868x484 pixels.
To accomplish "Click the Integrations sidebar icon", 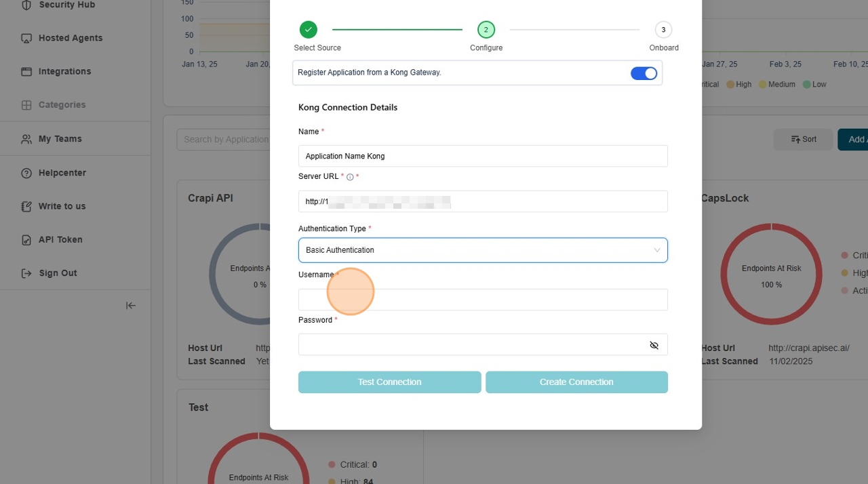I will pyautogui.click(x=26, y=72).
